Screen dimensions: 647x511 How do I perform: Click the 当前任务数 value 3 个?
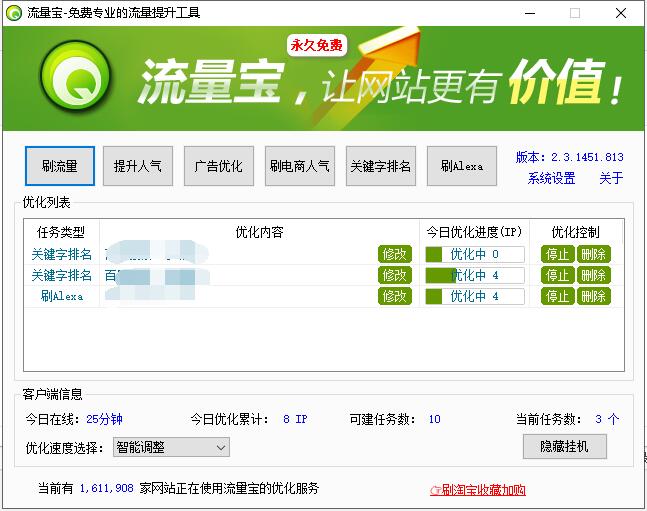[607, 419]
